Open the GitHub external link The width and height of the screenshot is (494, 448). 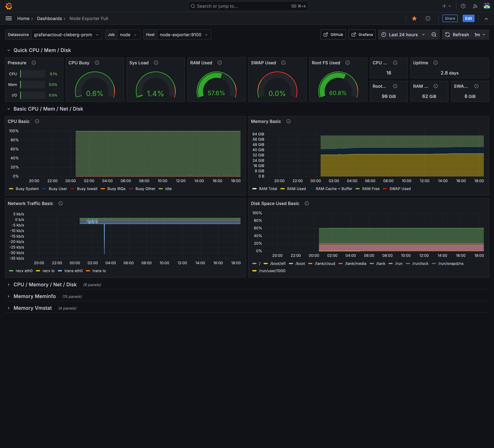pos(333,34)
